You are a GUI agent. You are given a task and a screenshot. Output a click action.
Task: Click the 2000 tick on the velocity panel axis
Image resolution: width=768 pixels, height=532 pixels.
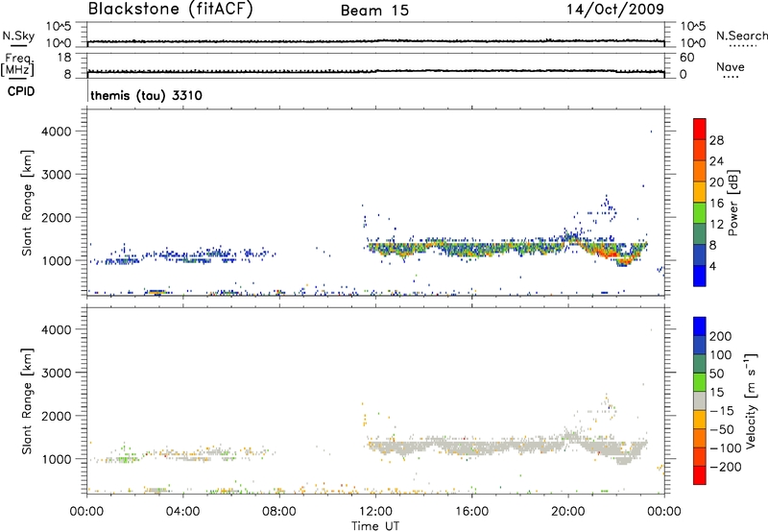tap(57, 416)
